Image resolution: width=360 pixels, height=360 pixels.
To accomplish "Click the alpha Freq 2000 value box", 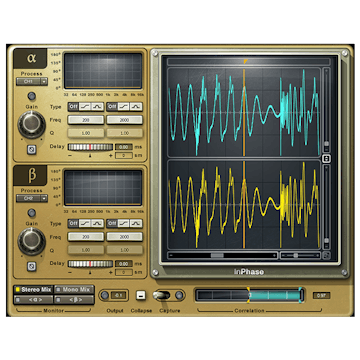I will [124, 120].
